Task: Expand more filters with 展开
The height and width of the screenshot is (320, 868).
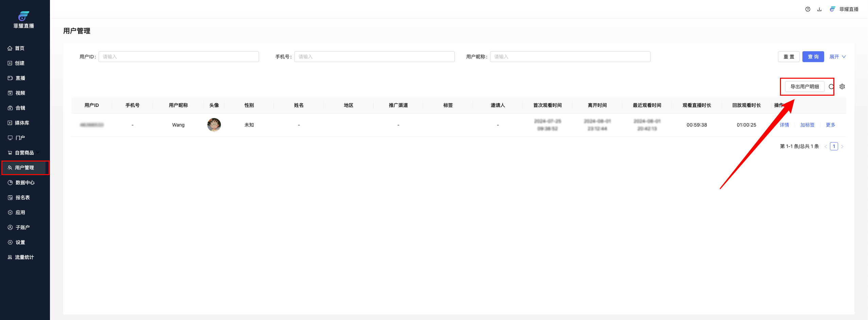Action: click(837, 57)
